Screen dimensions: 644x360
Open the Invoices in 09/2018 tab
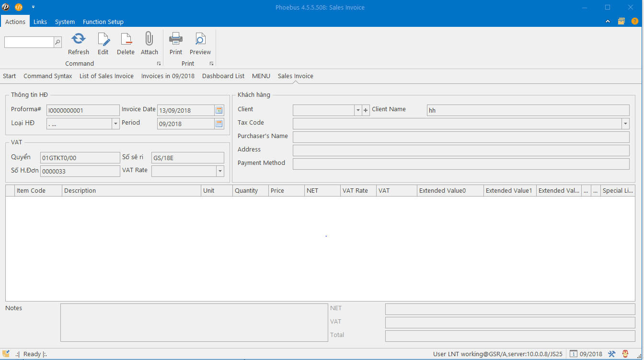pos(168,76)
